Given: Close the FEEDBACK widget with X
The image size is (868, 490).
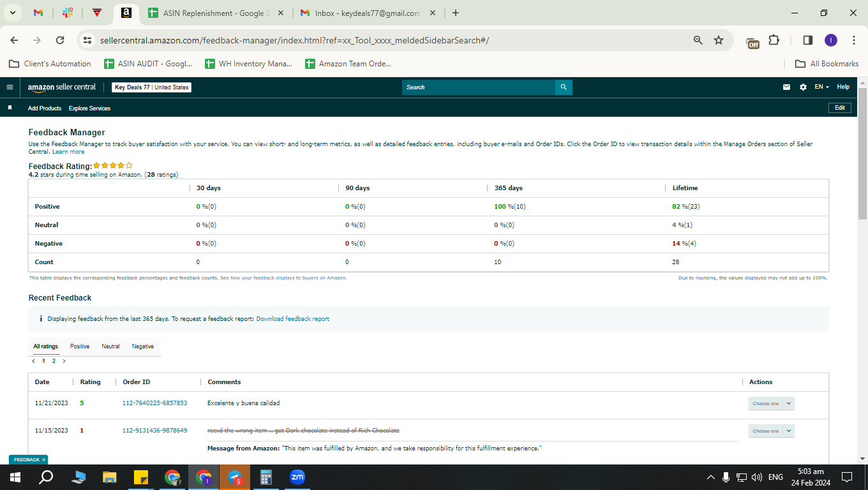Looking at the screenshot, I should [x=44, y=459].
